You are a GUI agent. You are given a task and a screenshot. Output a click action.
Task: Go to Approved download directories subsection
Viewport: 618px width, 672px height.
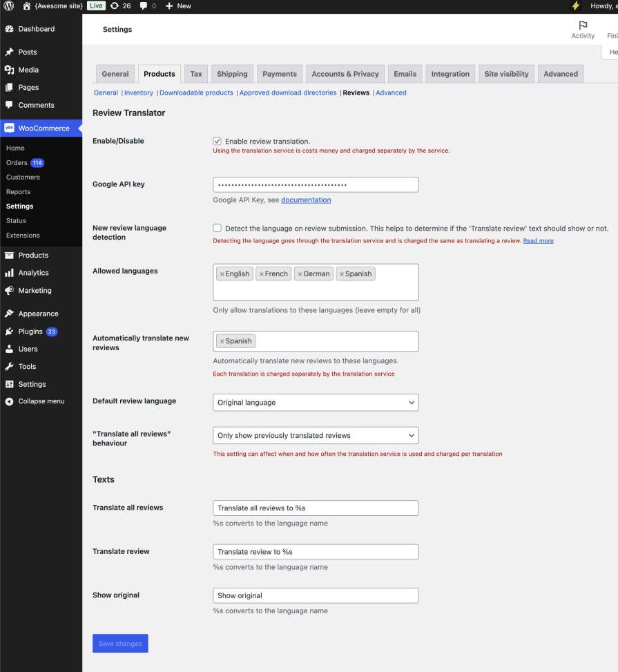pyautogui.click(x=288, y=93)
